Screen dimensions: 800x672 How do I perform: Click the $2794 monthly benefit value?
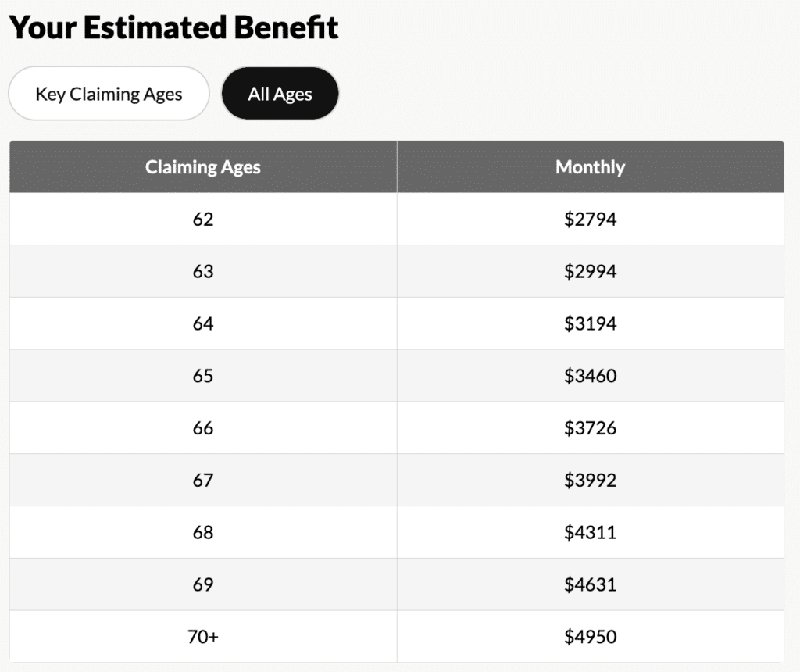pyautogui.click(x=591, y=219)
